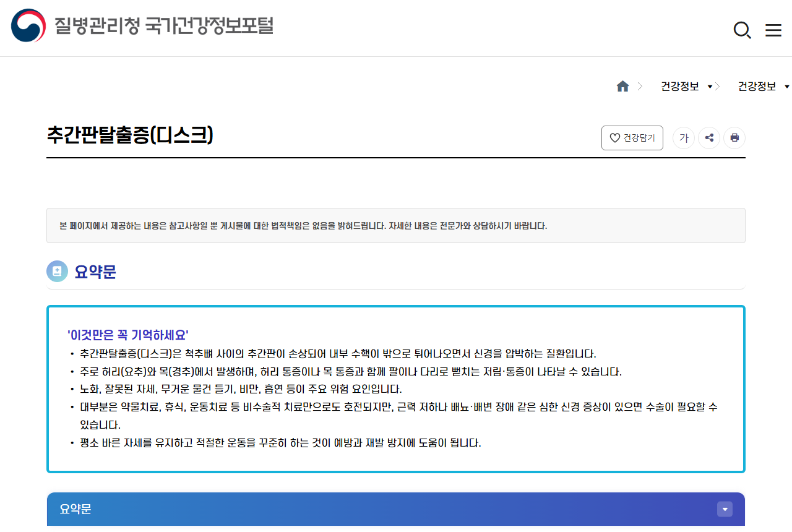Open first 건강정보 breadcrumb dropdown
The width and height of the screenshot is (792, 532).
[x=687, y=87]
